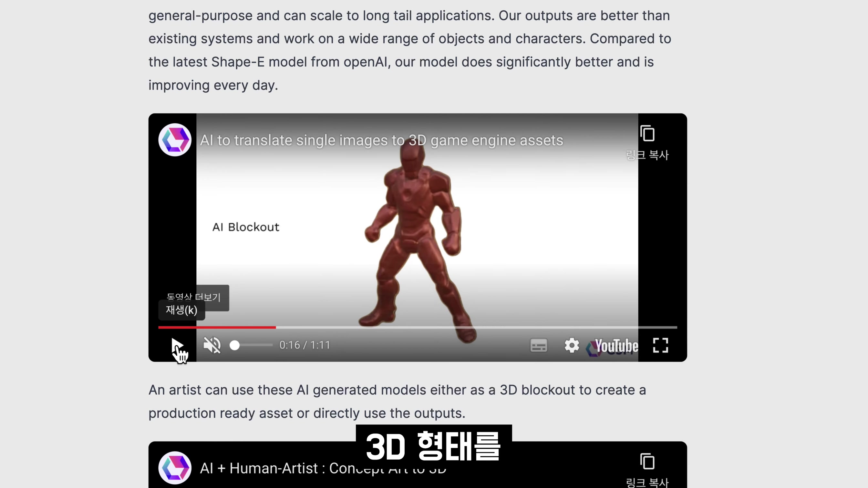
Task: Click the '링크 복사' label on first video
Action: (x=647, y=155)
